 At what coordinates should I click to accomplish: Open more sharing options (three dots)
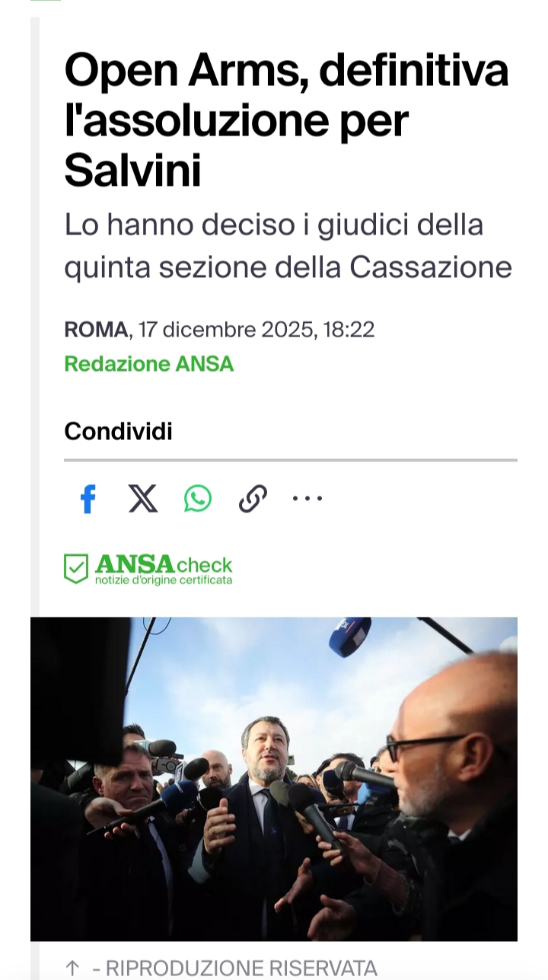[307, 499]
